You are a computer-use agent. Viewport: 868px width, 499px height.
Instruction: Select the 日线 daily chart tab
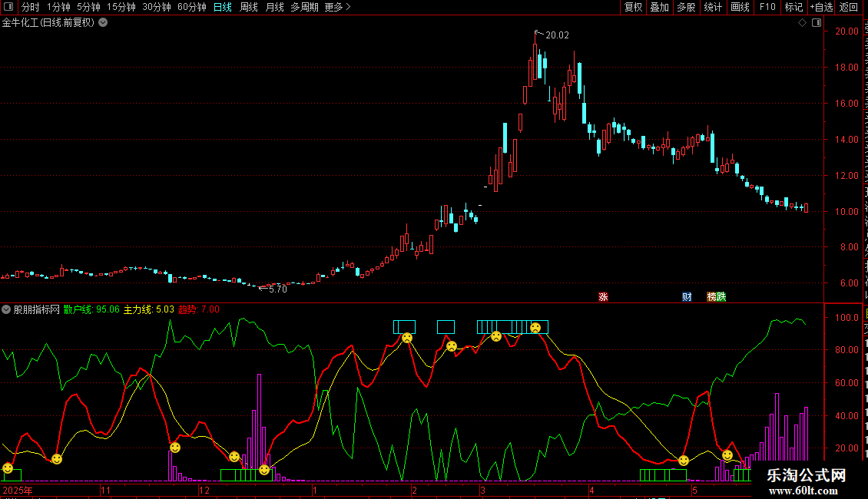(x=223, y=7)
